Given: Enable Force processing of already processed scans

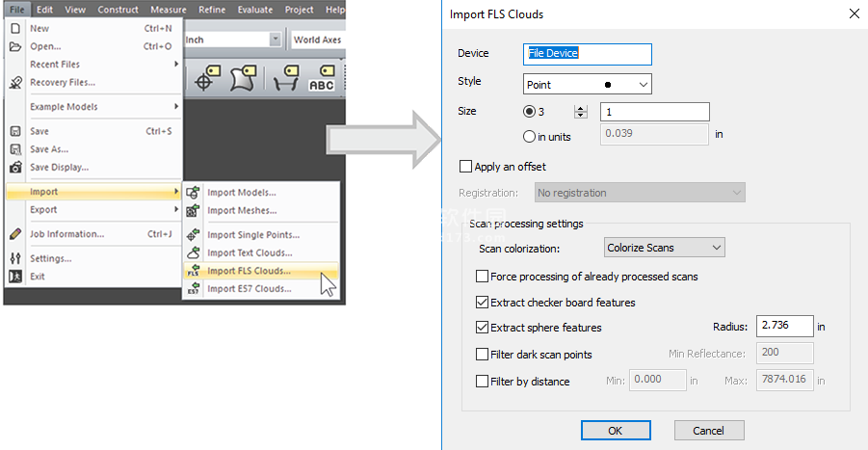Looking at the screenshot, I should click(x=482, y=277).
